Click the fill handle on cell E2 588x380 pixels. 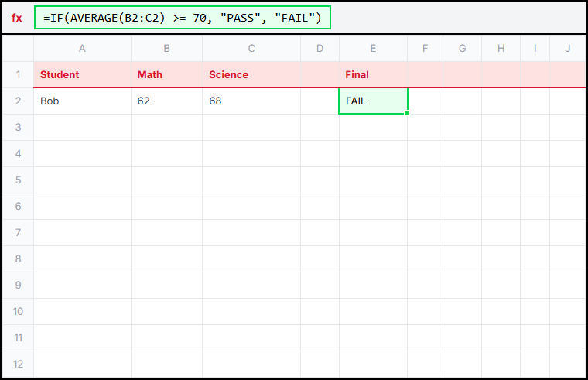pos(407,113)
